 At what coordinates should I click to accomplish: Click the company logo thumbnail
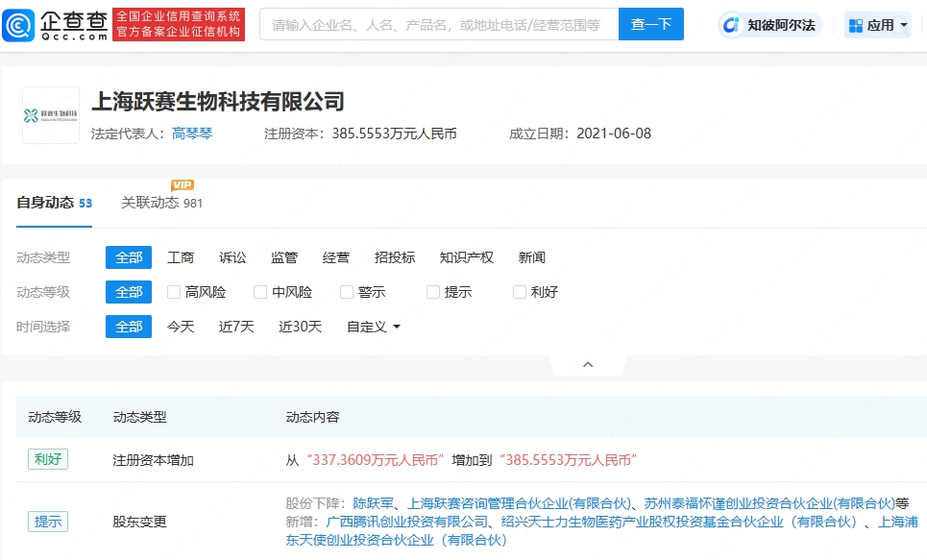coord(51,116)
